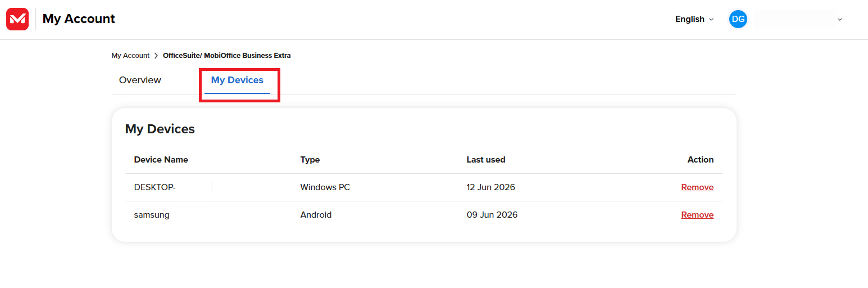
Task: Click the Last used column header
Action: [x=486, y=160]
